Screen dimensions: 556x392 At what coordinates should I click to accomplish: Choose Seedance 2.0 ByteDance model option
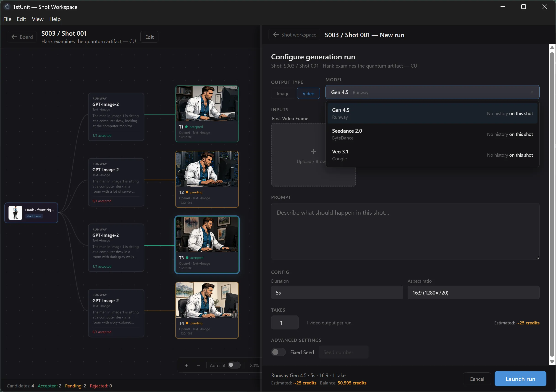point(432,134)
